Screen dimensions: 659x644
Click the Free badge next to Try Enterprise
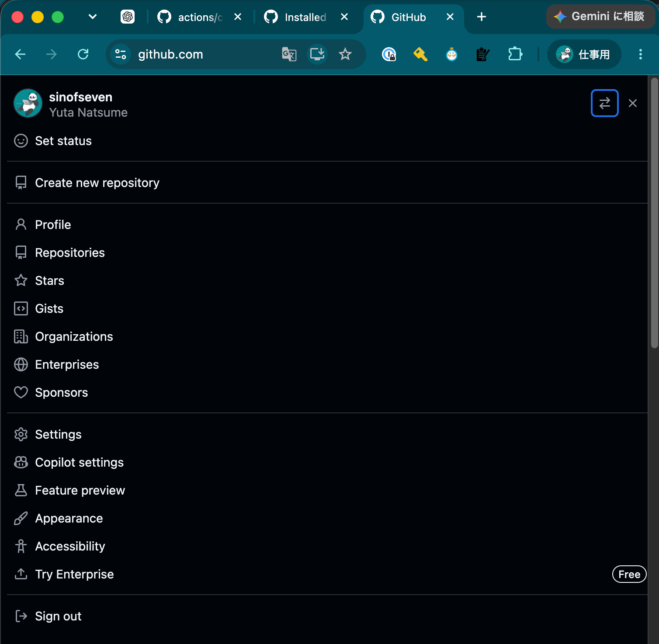(629, 574)
